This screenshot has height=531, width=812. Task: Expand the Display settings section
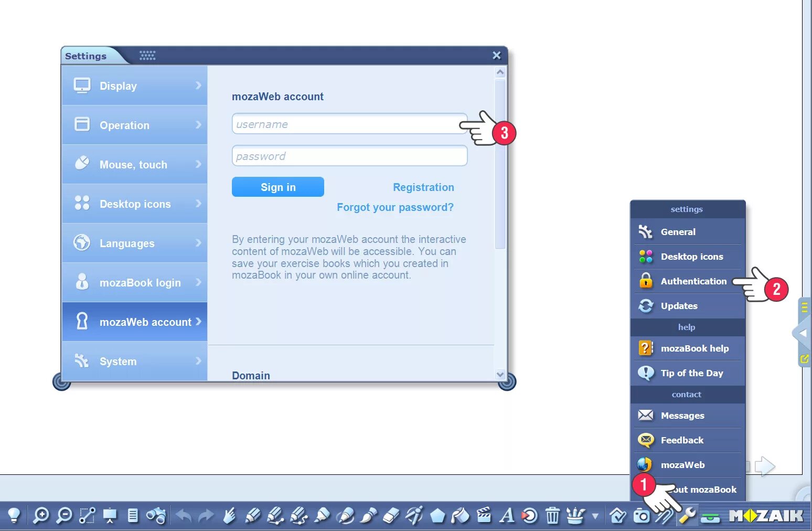coord(134,86)
